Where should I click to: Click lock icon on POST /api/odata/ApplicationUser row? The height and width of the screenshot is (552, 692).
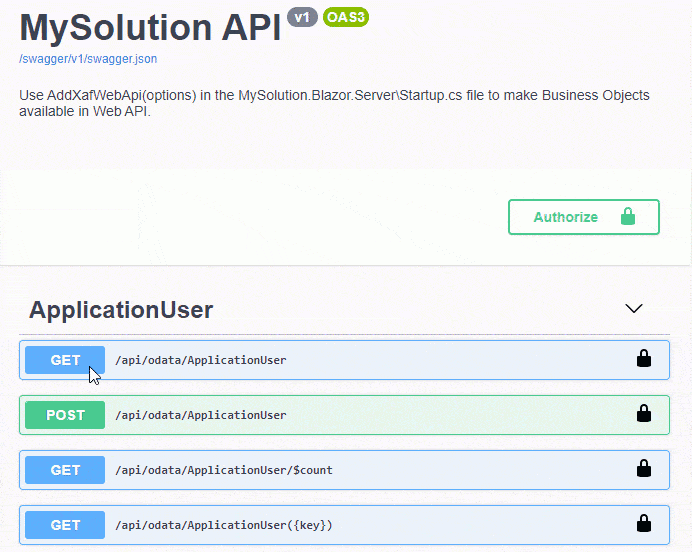643,413
